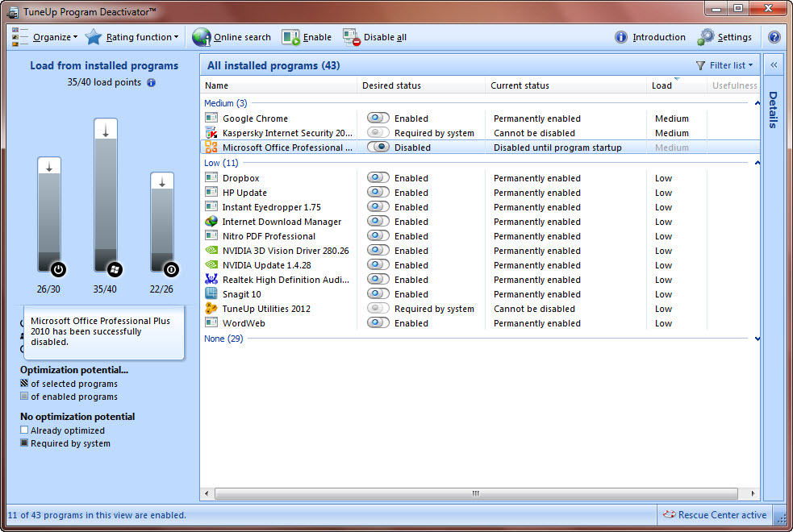Screen dimensions: 793x532
Task: Click the 35/40 load bar
Action: coord(105,195)
